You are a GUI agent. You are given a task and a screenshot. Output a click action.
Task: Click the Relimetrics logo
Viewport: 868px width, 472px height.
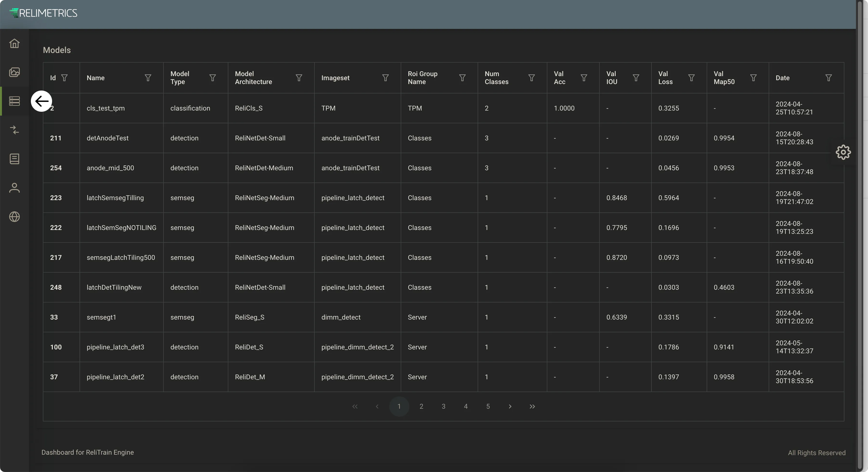click(43, 13)
